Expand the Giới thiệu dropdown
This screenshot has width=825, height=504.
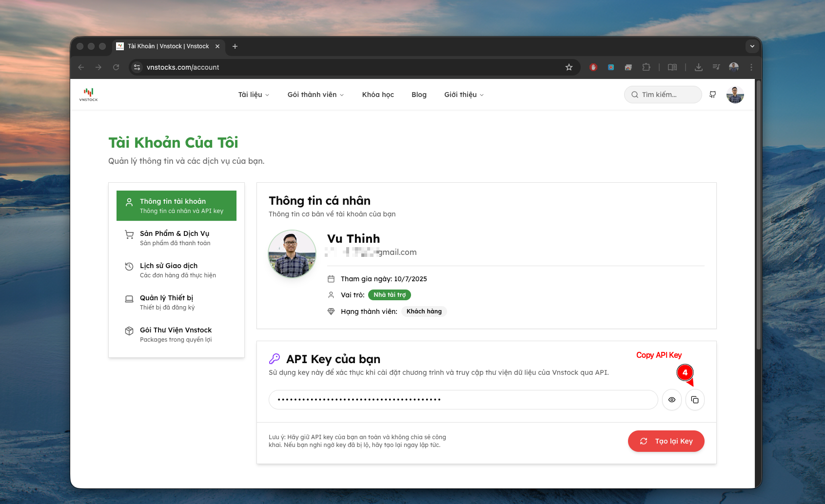click(463, 95)
